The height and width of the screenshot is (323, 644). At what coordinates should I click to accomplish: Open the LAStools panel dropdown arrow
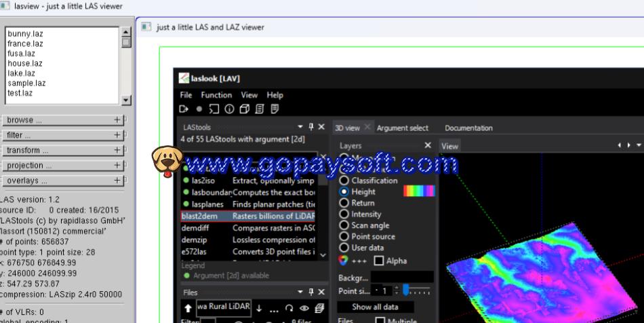301,127
